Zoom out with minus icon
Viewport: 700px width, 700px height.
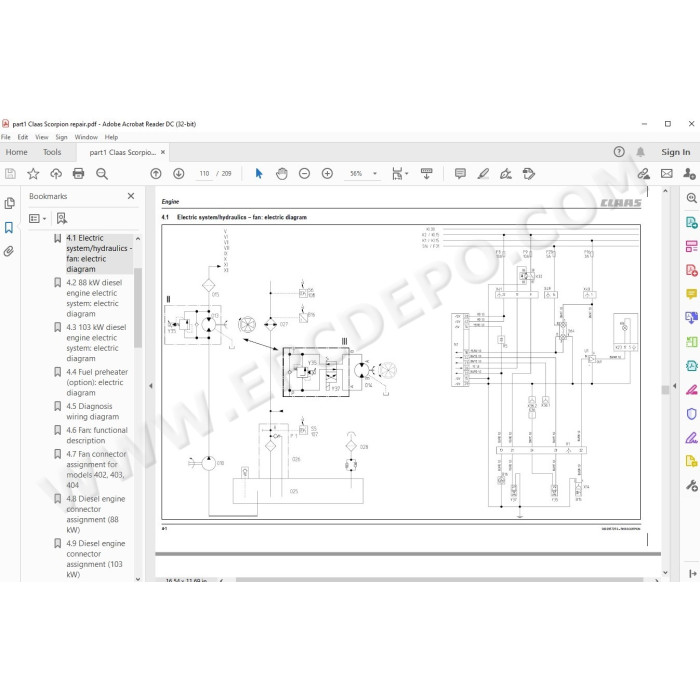304,174
